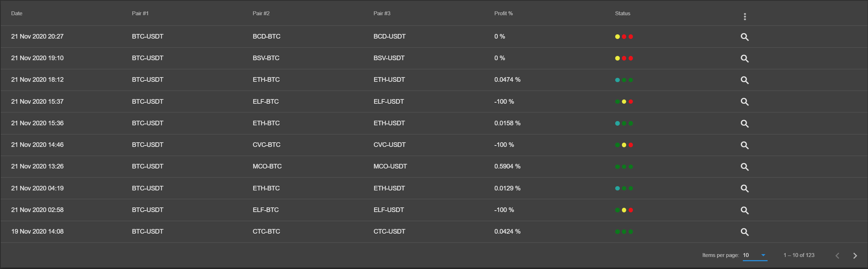Screen dimensions: 868x269
Task: Click status dots on the 20:27 row
Action: (624, 37)
